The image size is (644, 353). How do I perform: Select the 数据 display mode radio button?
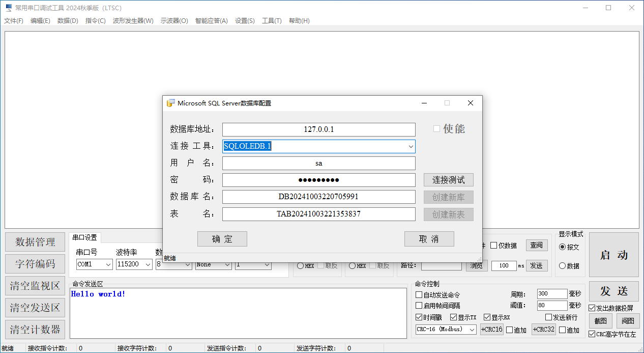point(562,266)
